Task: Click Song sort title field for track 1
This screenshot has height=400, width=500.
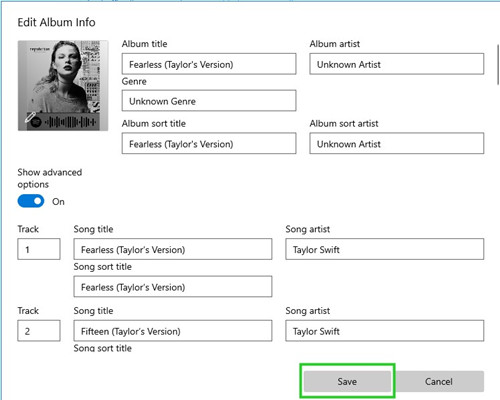Action: (173, 286)
